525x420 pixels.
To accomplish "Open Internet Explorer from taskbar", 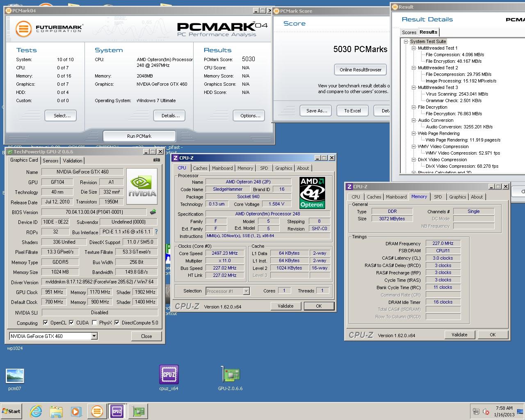I will click(x=36, y=411).
